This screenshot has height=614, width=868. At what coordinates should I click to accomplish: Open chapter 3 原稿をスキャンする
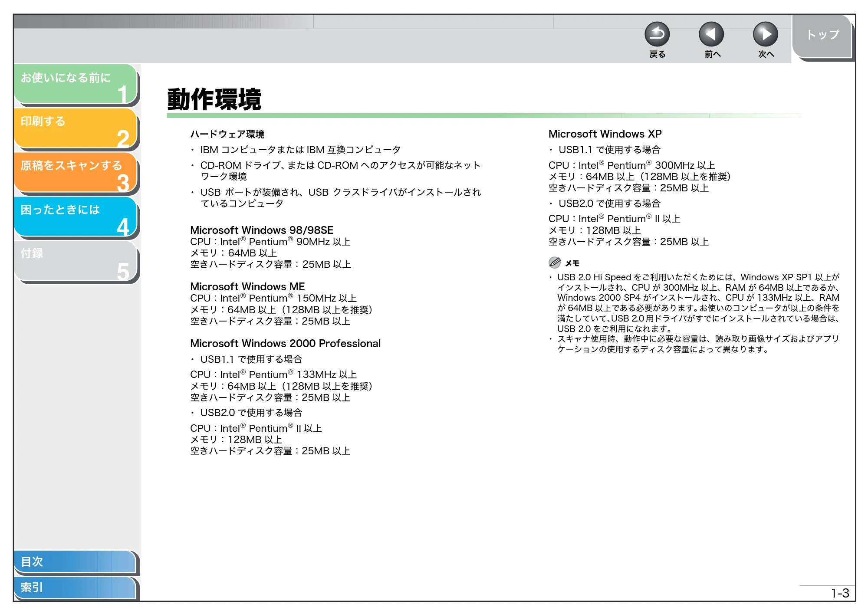[x=76, y=173]
